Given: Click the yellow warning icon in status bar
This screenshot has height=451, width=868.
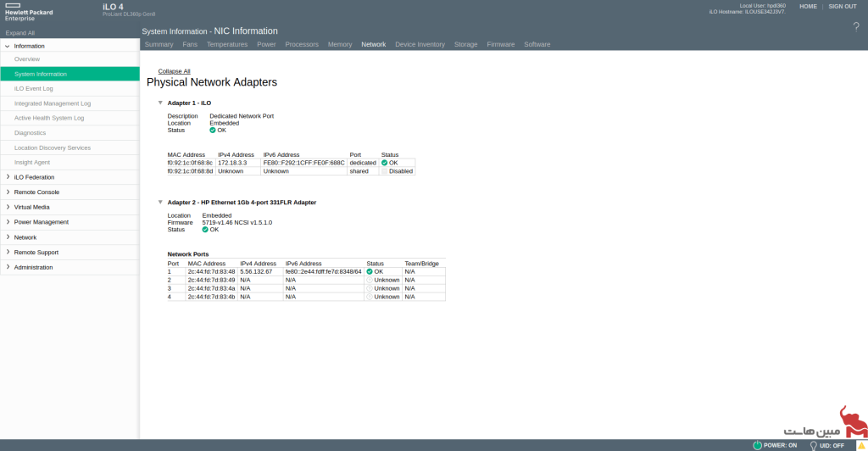Looking at the screenshot, I should pyautogui.click(x=861, y=445).
